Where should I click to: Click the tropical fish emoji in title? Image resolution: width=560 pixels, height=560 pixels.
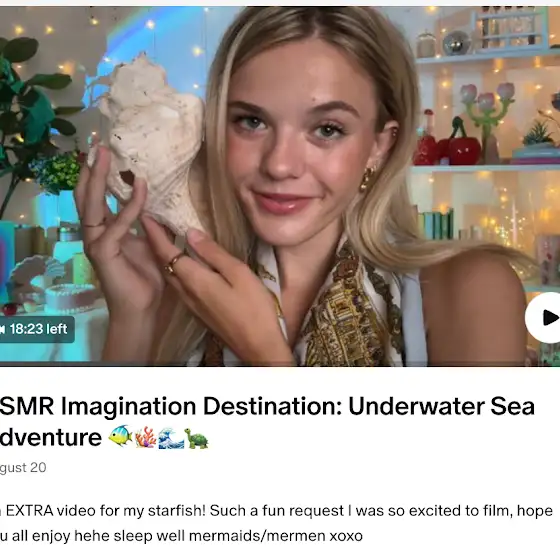(x=120, y=436)
